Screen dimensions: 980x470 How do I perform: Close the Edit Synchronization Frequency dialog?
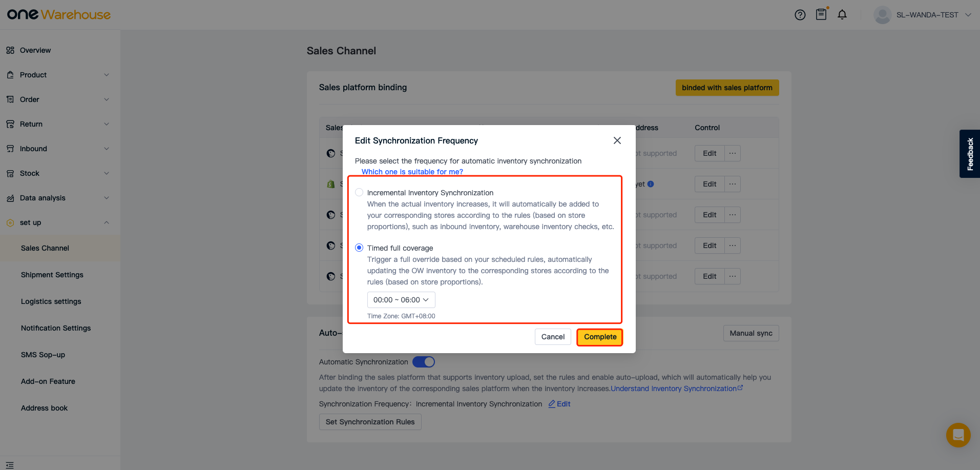point(617,140)
